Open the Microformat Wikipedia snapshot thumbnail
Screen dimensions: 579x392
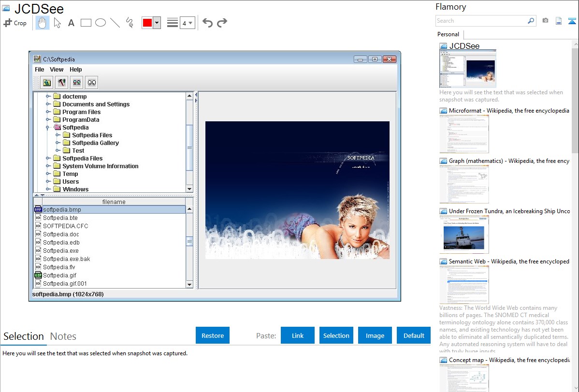[464, 134]
